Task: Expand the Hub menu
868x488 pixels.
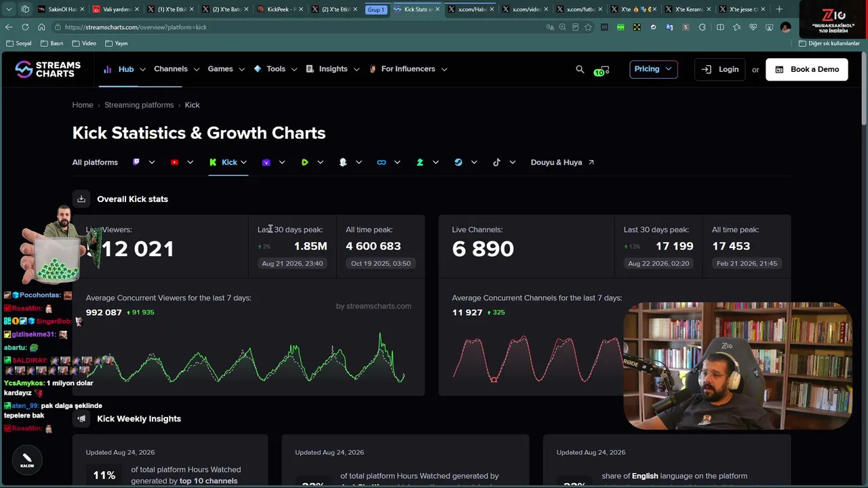Action: point(125,69)
